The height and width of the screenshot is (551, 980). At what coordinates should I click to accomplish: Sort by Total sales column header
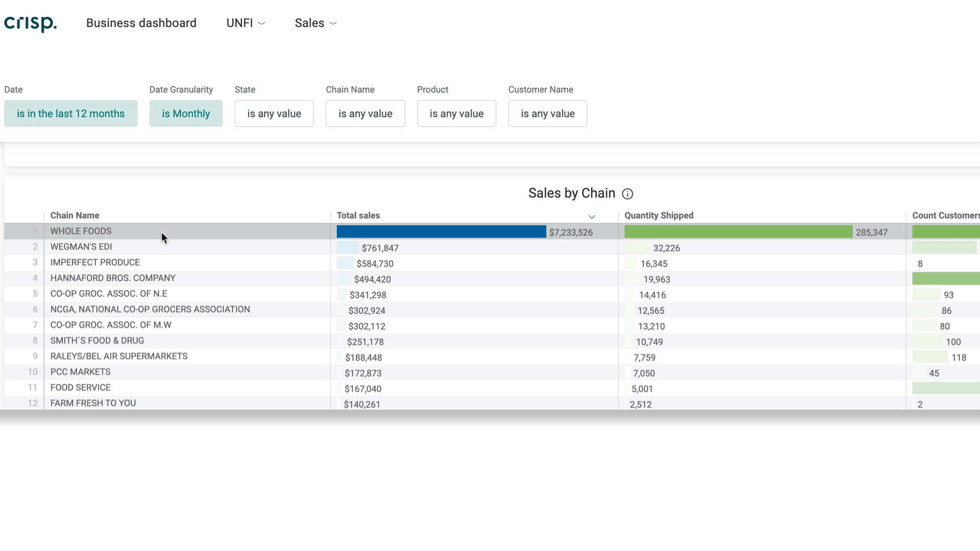[358, 215]
